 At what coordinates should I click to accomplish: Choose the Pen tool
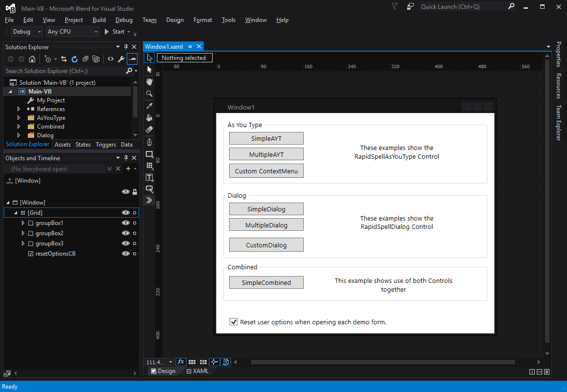click(x=149, y=141)
